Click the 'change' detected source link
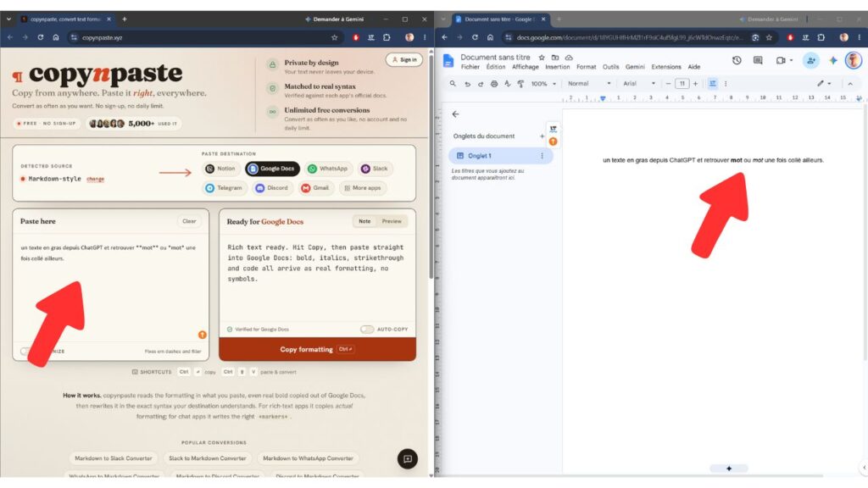The image size is (868, 488). coord(95,180)
